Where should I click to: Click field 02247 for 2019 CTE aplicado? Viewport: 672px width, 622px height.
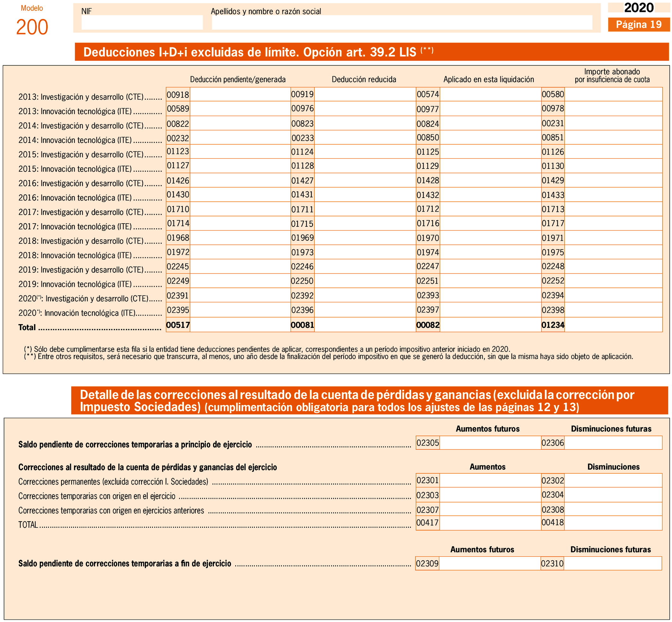click(491, 267)
